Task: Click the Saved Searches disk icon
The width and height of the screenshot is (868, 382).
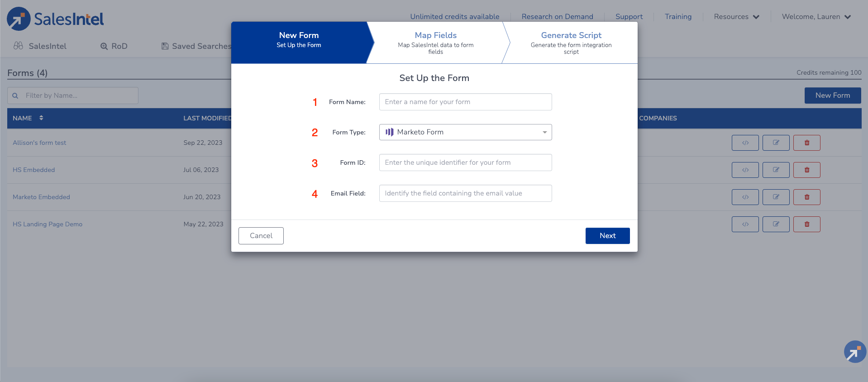Action: coord(165,46)
